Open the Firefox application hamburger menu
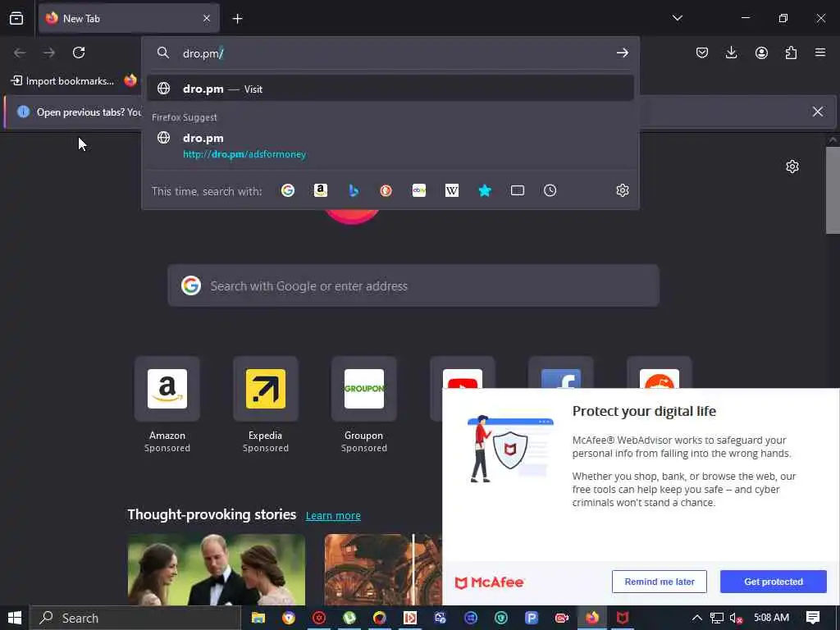This screenshot has width=840, height=630. [x=820, y=52]
